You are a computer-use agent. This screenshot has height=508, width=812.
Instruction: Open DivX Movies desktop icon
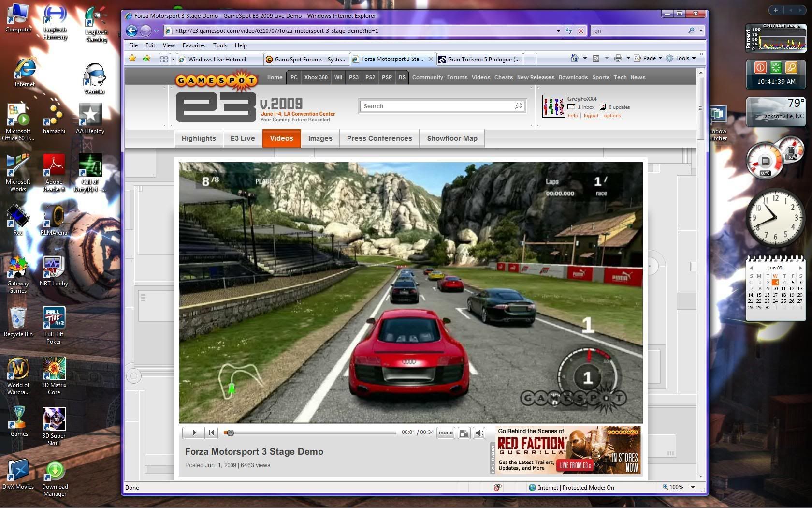[18, 474]
